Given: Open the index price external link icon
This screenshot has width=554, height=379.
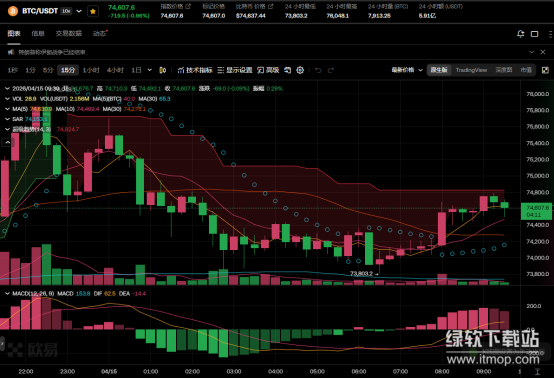Looking at the screenshot, I should tap(188, 6).
